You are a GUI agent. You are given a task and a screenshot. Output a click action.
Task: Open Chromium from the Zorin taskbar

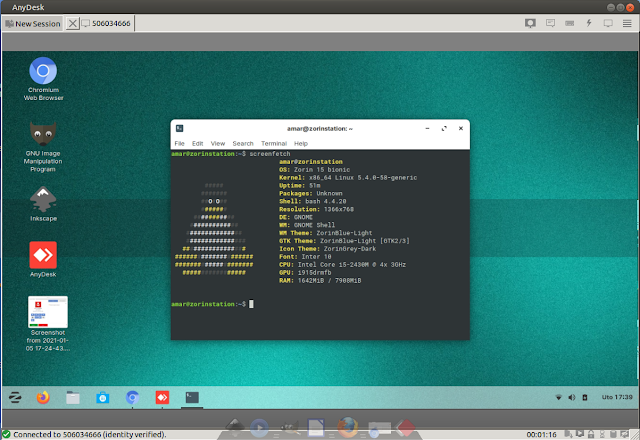pos(132,397)
